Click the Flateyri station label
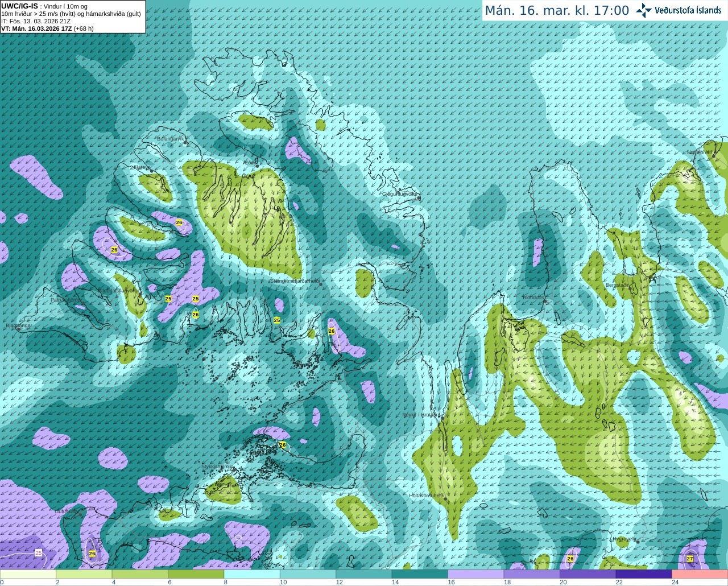Image resolution: width=728 pixels, height=586 pixels. tap(141, 167)
